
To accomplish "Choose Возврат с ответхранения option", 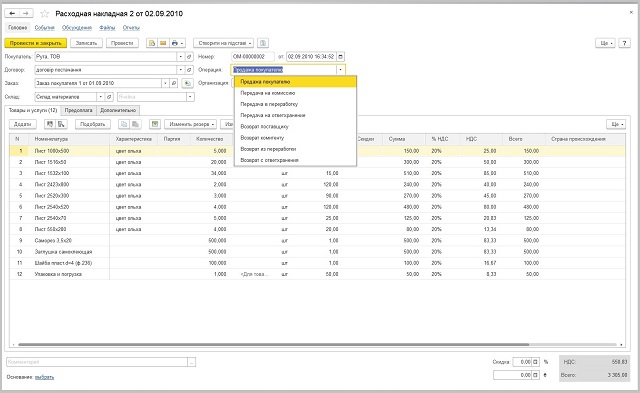I will pos(296,160).
